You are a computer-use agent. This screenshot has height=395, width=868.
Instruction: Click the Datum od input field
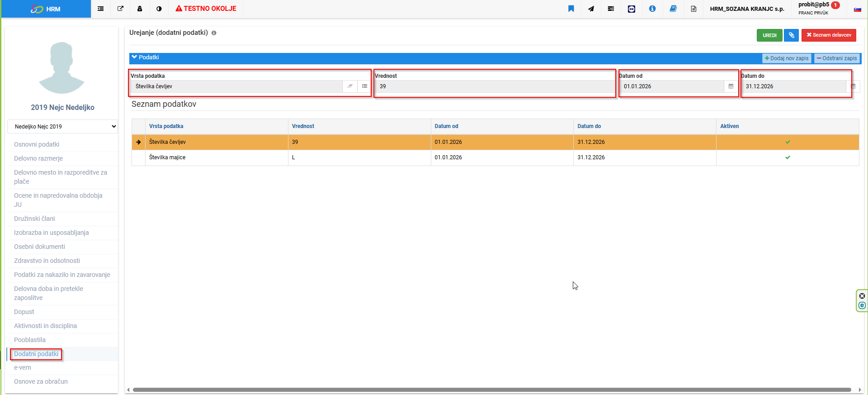[671, 86]
